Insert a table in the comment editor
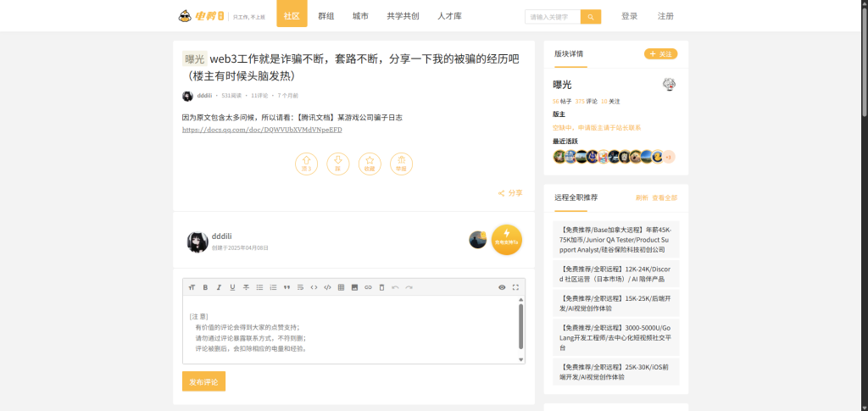The image size is (868, 411). [341, 287]
